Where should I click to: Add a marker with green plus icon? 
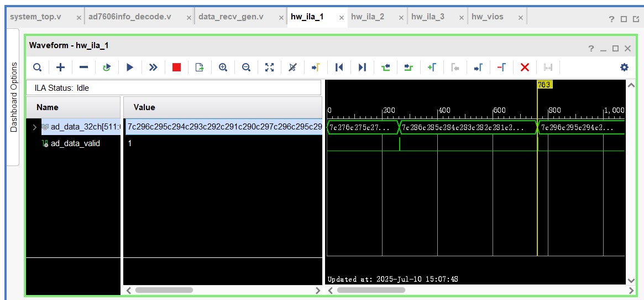coord(432,68)
